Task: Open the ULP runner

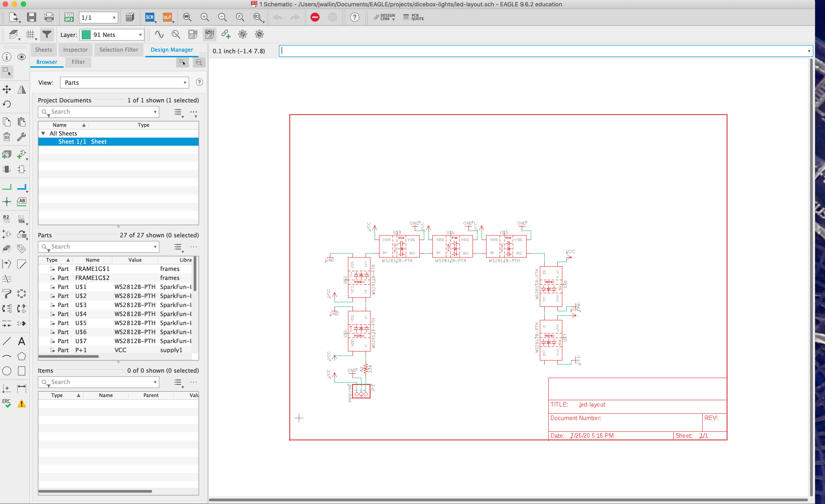Action: (168, 17)
